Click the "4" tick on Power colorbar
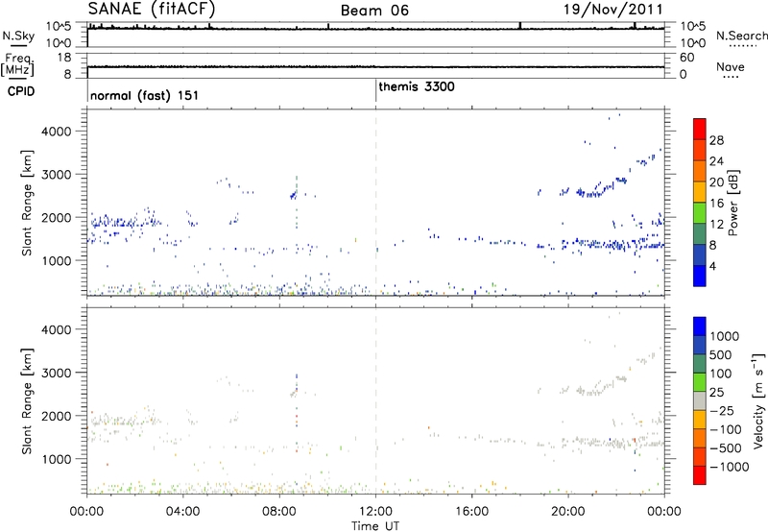The width and height of the screenshot is (768, 532). pyautogui.click(x=712, y=266)
